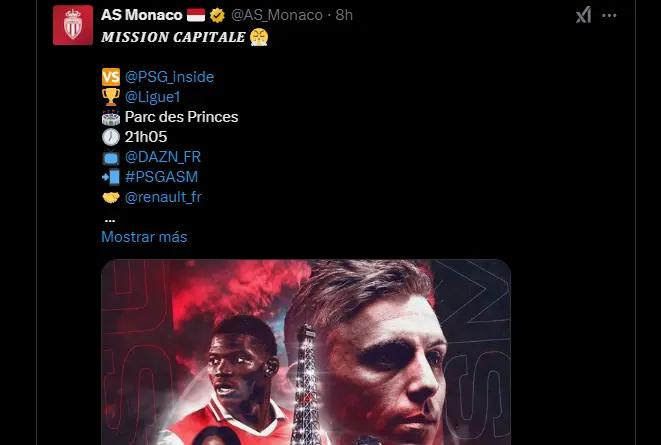Viewport: 661px width, 445px height.
Task: Open the three-dot more options menu
Action: [609, 16]
